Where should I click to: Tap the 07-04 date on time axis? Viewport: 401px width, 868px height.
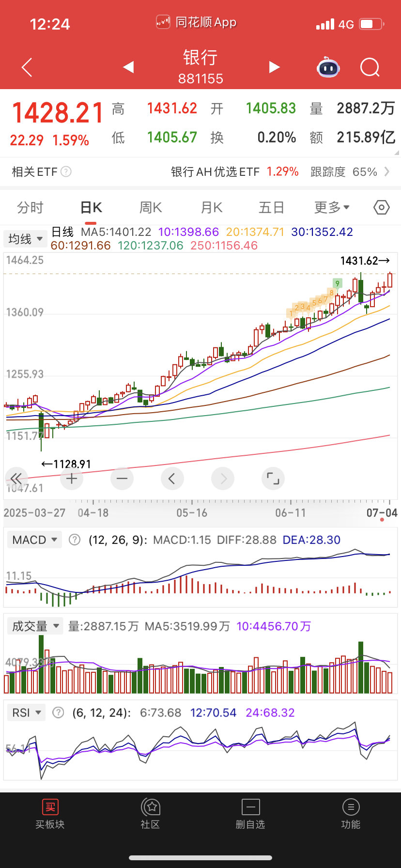point(382,513)
